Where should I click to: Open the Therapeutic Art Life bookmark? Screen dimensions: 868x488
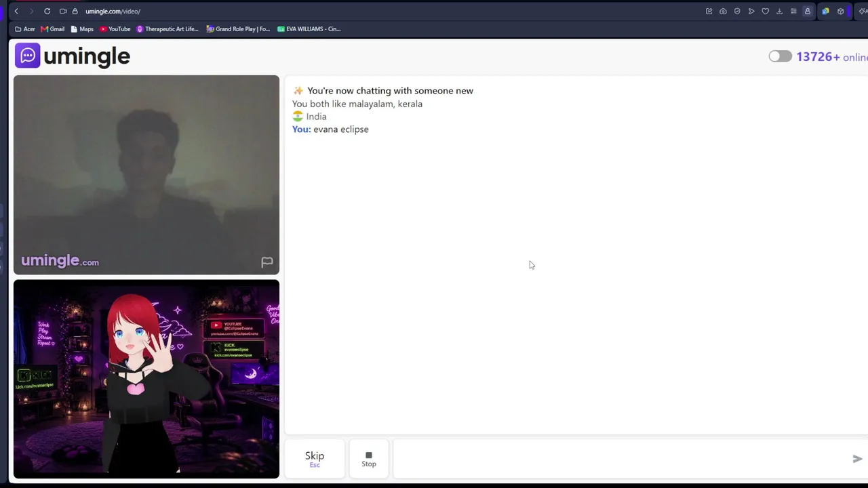167,29
